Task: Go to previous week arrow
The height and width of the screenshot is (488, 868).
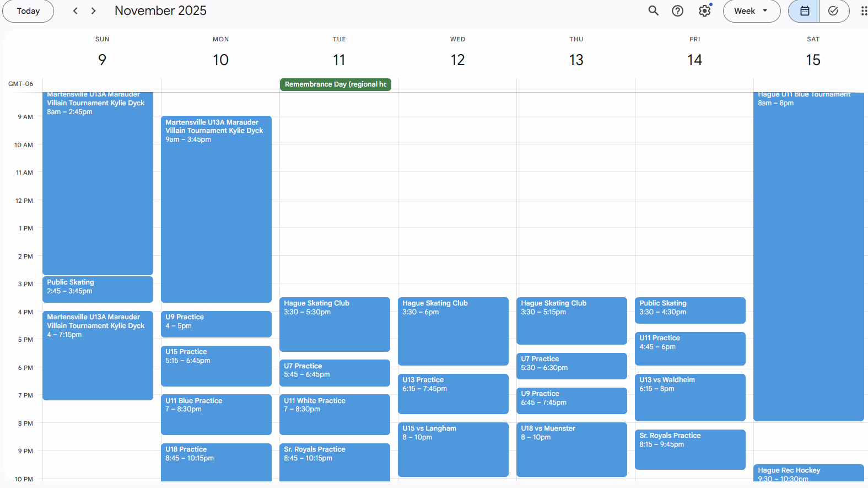Action: (76, 11)
